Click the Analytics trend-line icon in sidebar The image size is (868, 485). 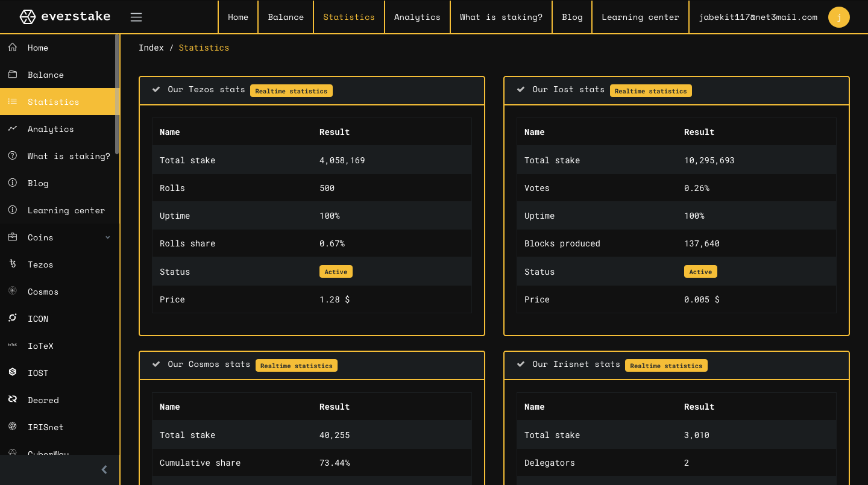tap(13, 128)
